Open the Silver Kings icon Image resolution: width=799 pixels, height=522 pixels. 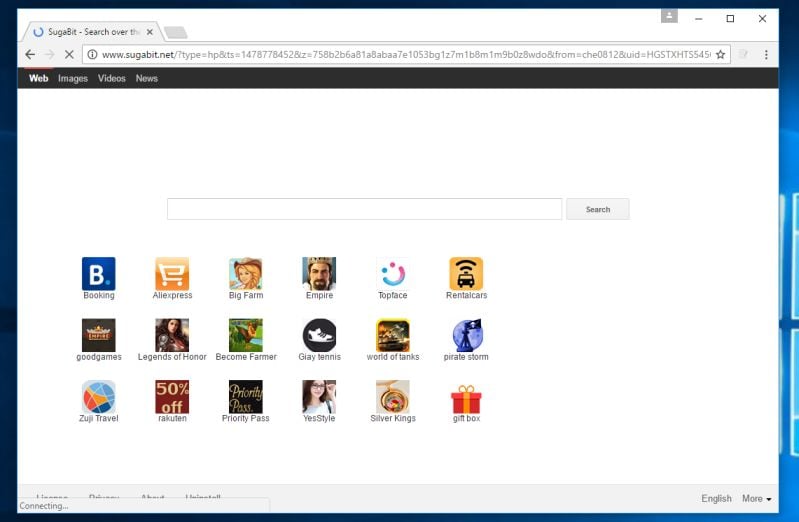[392, 397]
